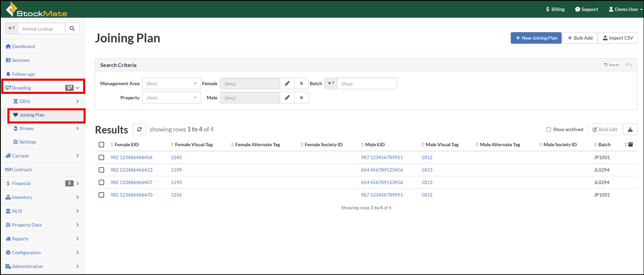Open Sessions in the sidebar

coord(21,60)
